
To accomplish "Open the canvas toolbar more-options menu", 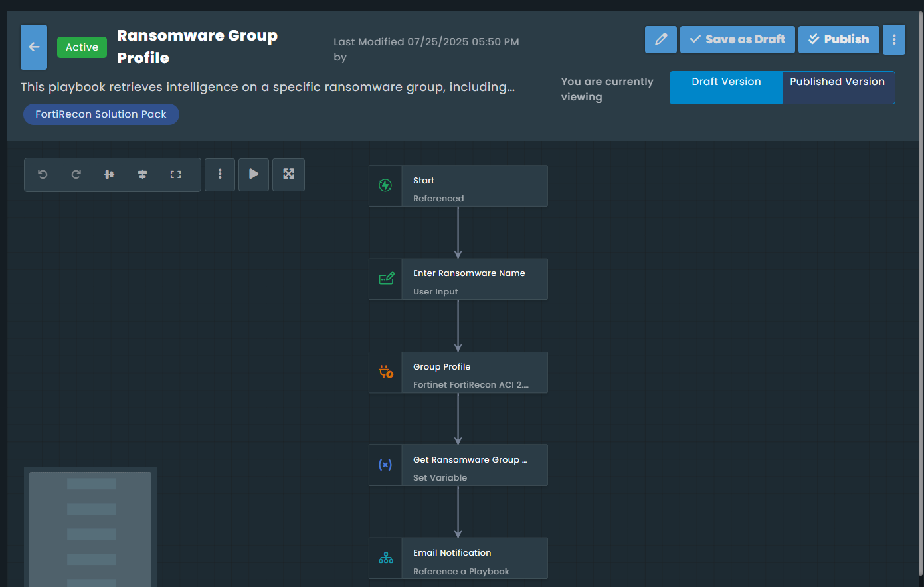I will pos(220,174).
